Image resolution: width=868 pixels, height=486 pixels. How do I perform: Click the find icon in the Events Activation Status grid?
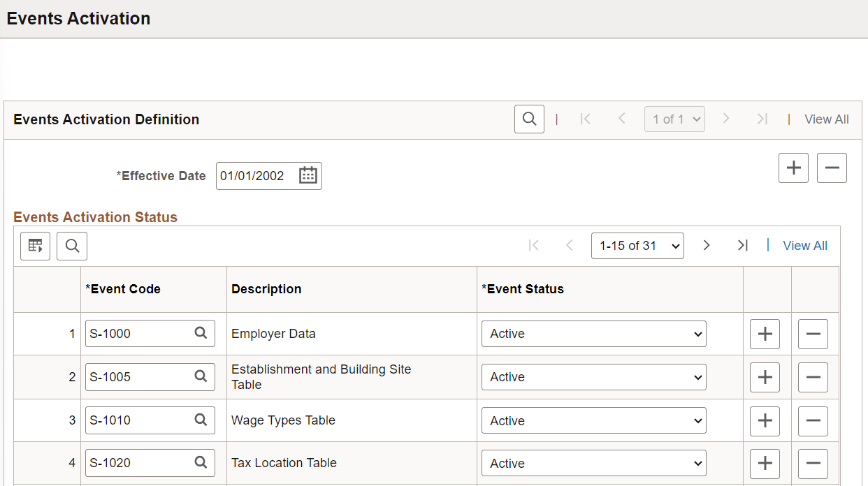pos(71,246)
